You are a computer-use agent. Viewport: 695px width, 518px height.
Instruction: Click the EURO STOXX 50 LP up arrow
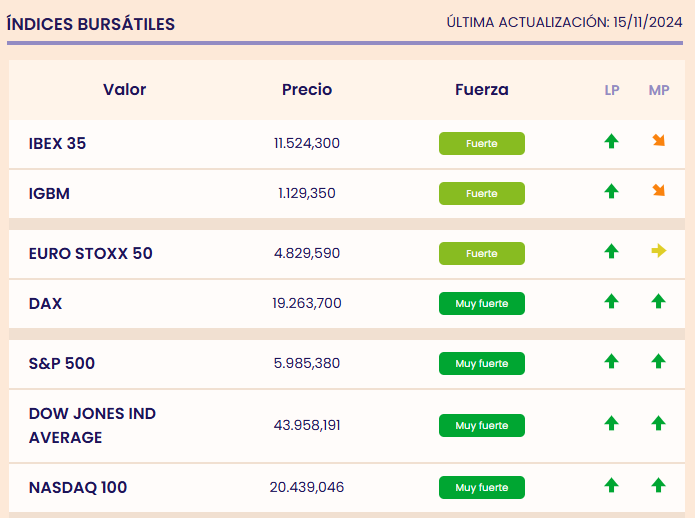(611, 252)
